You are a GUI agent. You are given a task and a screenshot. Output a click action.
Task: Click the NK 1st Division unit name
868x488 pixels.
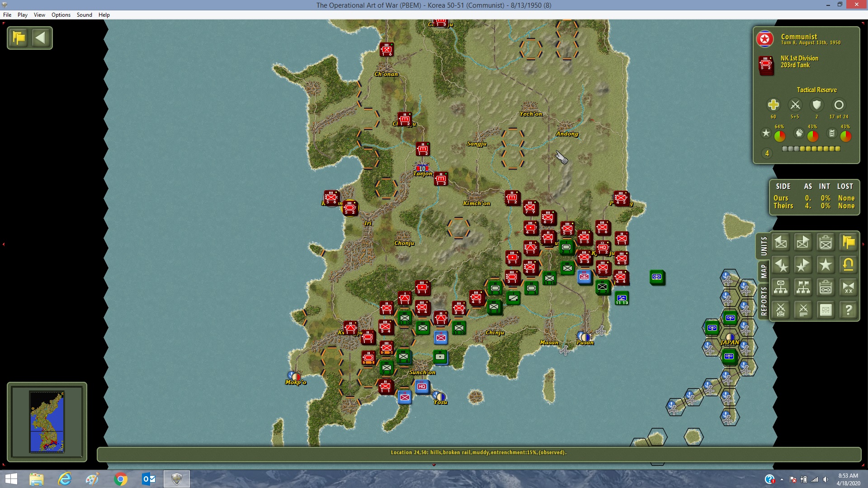point(799,58)
